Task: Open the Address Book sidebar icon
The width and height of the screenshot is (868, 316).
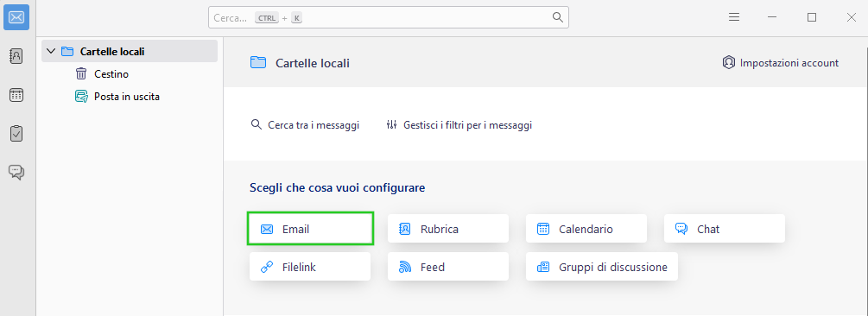Action: [x=16, y=56]
